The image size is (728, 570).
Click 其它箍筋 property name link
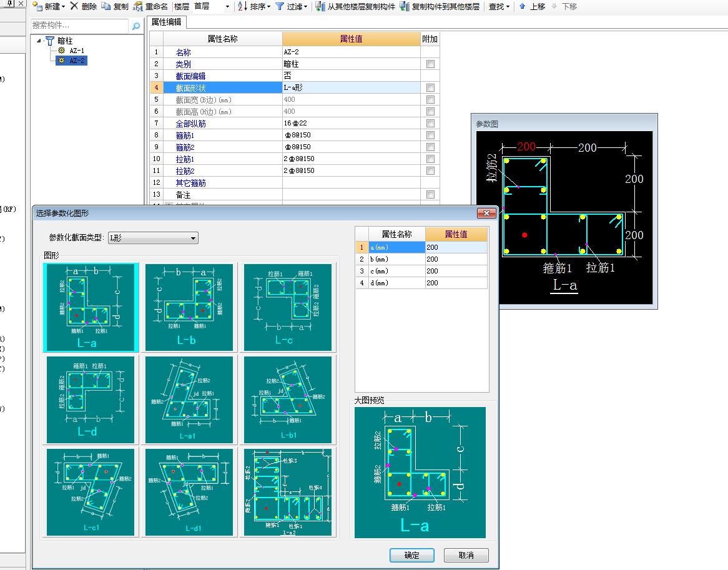pos(190,183)
